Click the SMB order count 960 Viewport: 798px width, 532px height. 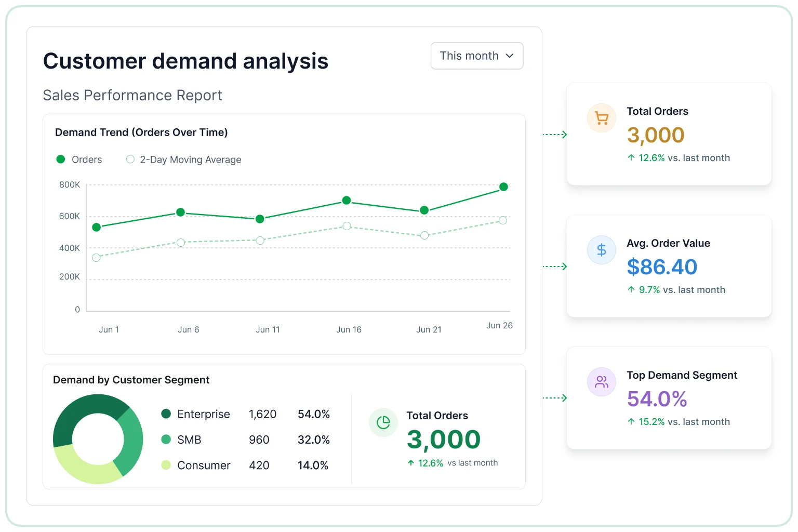(x=259, y=440)
